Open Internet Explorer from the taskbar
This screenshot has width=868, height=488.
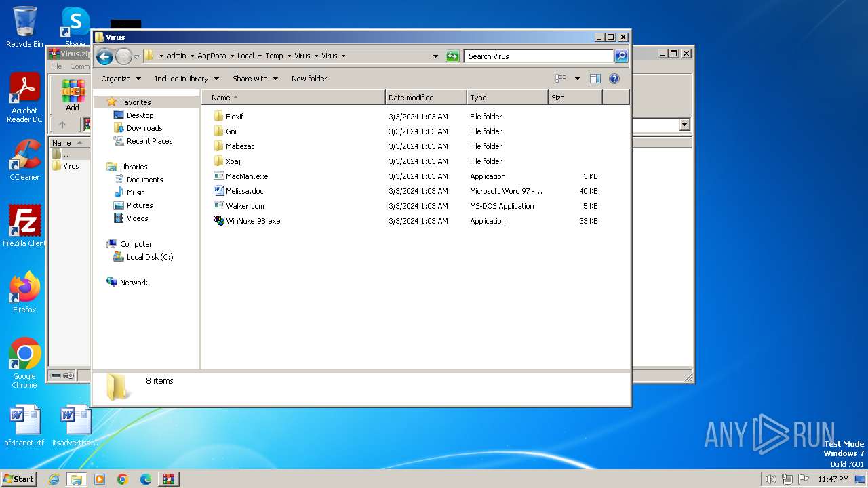coord(54,479)
